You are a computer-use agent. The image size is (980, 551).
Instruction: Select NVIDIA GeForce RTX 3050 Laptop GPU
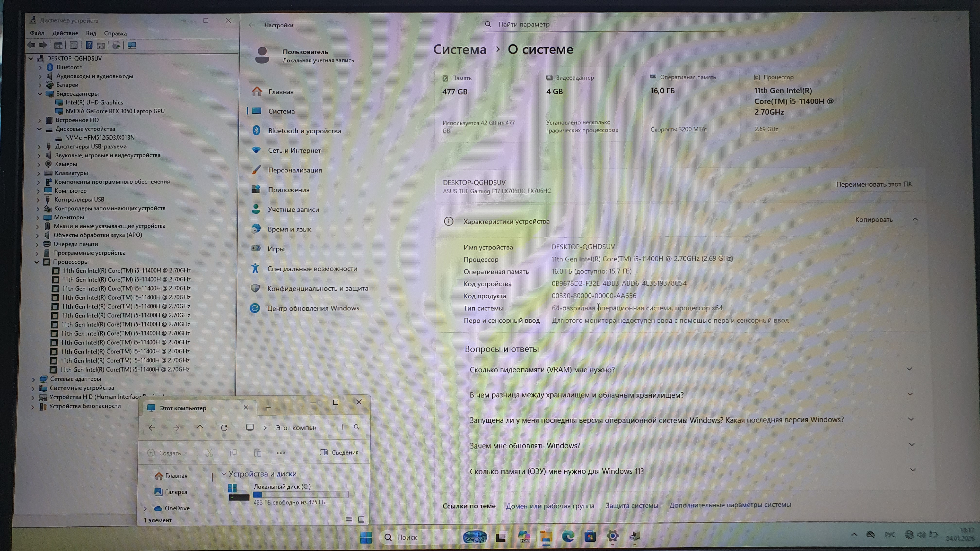pyautogui.click(x=115, y=111)
